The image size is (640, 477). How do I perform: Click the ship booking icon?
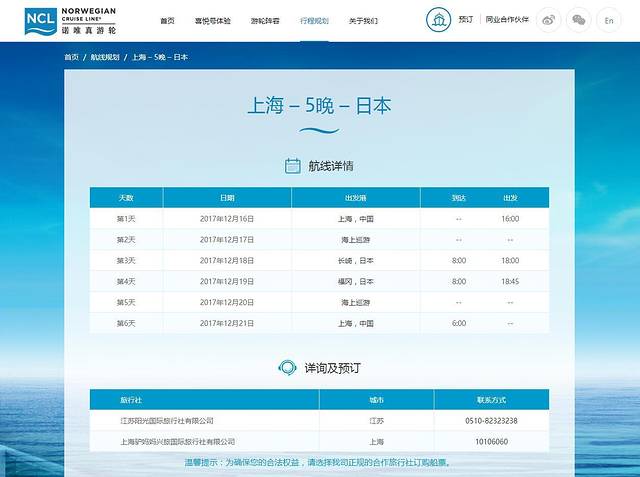(x=437, y=20)
